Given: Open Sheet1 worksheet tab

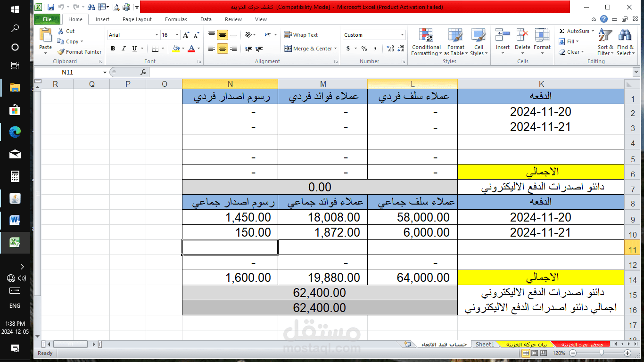Looking at the screenshot, I should (485, 344).
